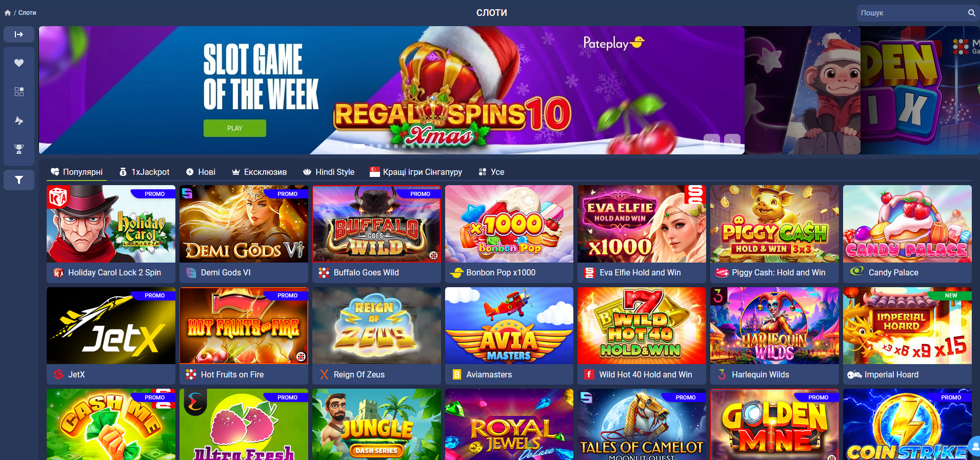Select the active banner slider indicator
Image resolution: width=980 pixels, height=460 pixels.
pos(359,146)
